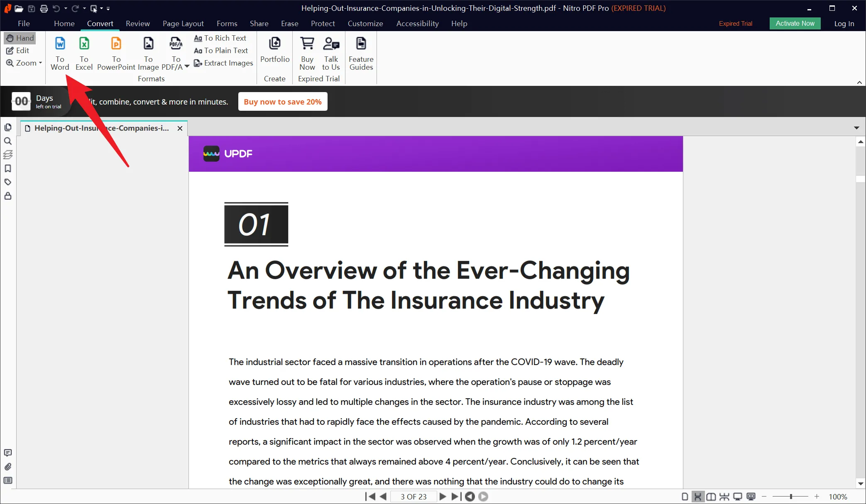Screen dimensions: 866x504
Task: Click the Buy Now to save 20% button
Action: (283, 101)
